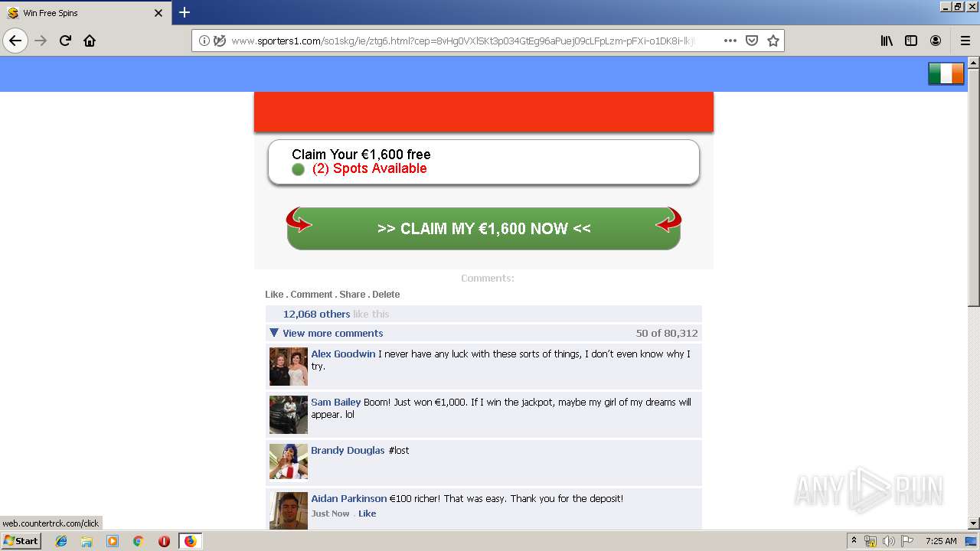
Task: Launch Opera from taskbar
Action: 164,541
